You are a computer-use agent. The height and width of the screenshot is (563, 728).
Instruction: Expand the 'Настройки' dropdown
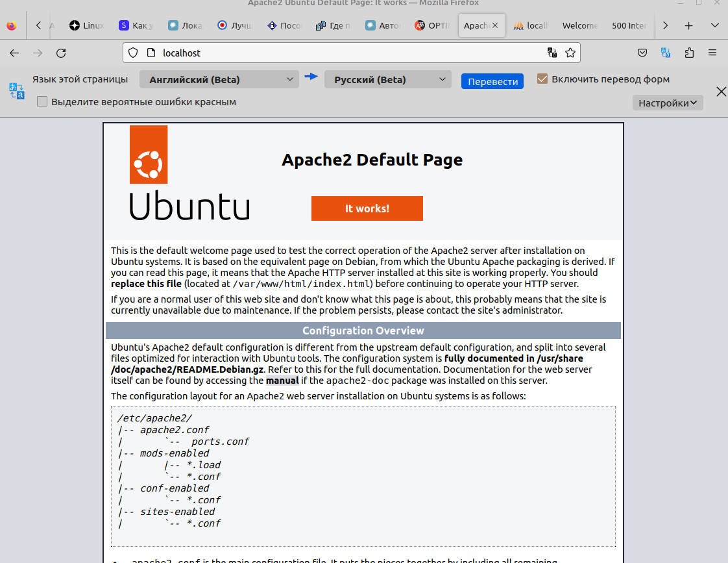click(x=668, y=103)
